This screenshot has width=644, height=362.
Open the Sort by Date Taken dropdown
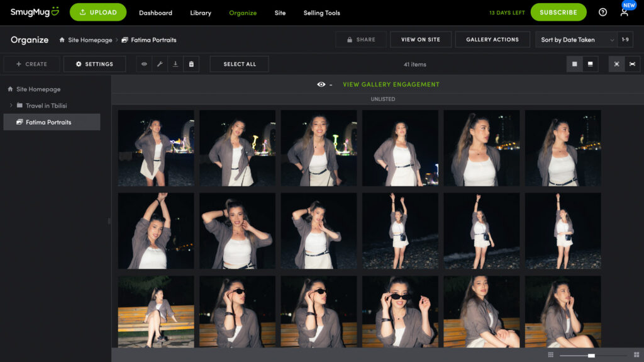[x=576, y=40]
